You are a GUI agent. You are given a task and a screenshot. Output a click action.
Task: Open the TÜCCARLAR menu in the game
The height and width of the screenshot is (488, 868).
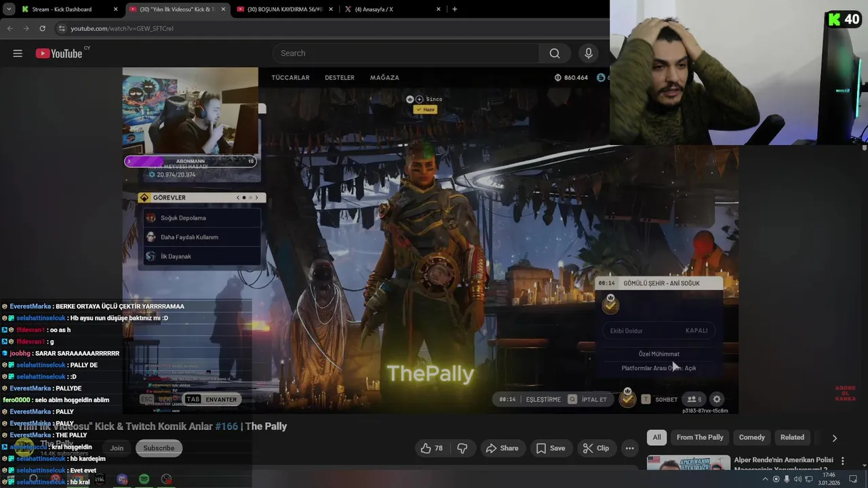tap(290, 77)
